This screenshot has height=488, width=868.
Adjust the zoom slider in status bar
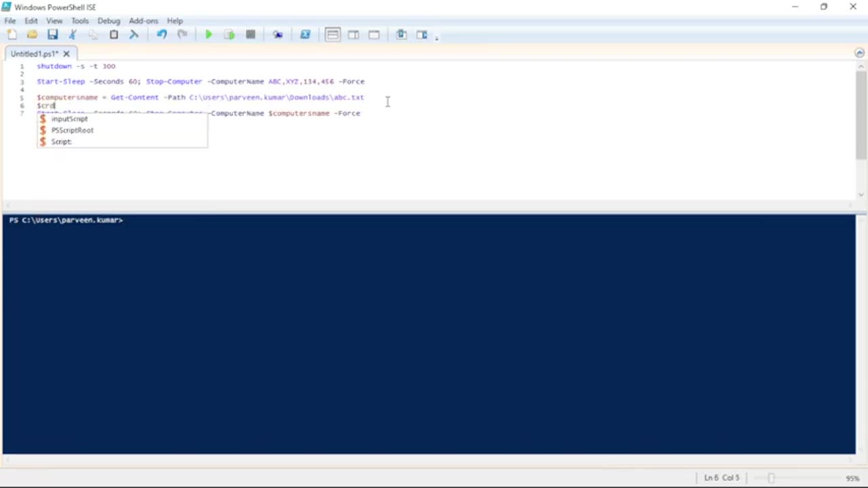point(771,478)
